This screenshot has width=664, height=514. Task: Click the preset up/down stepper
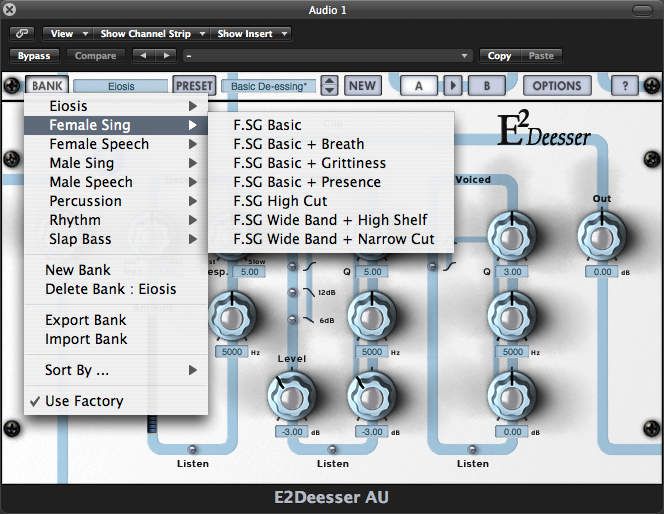(x=329, y=86)
